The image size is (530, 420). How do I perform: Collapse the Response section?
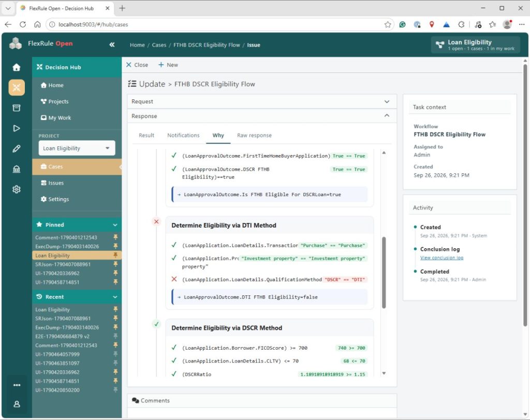(x=261, y=116)
